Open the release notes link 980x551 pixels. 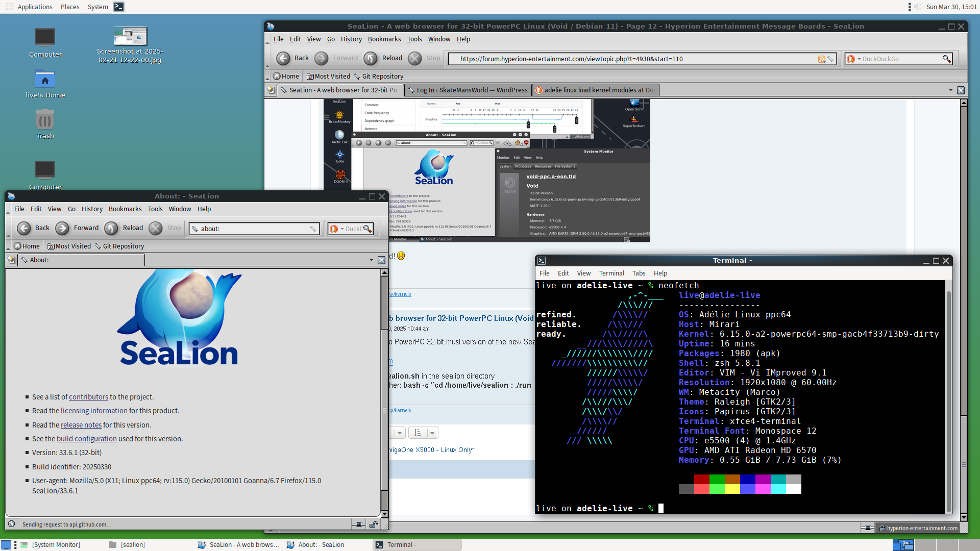[x=81, y=425]
